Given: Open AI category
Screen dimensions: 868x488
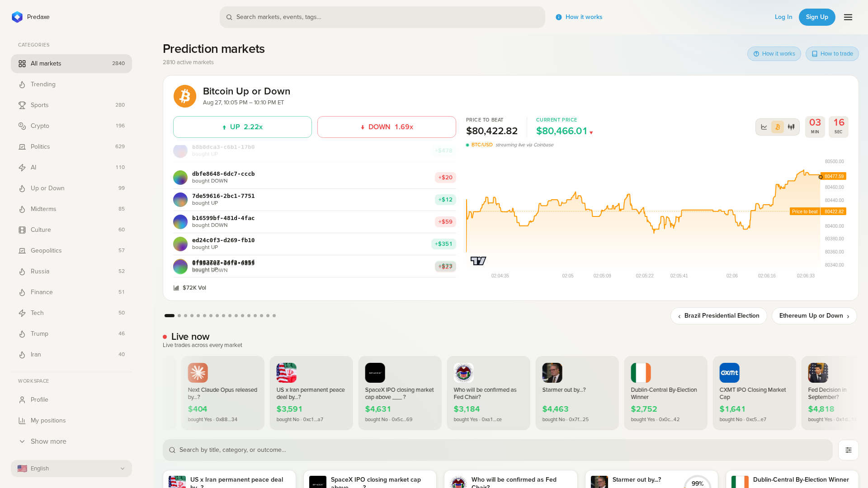Looking at the screenshot, I should pyautogui.click(x=71, y=168).
